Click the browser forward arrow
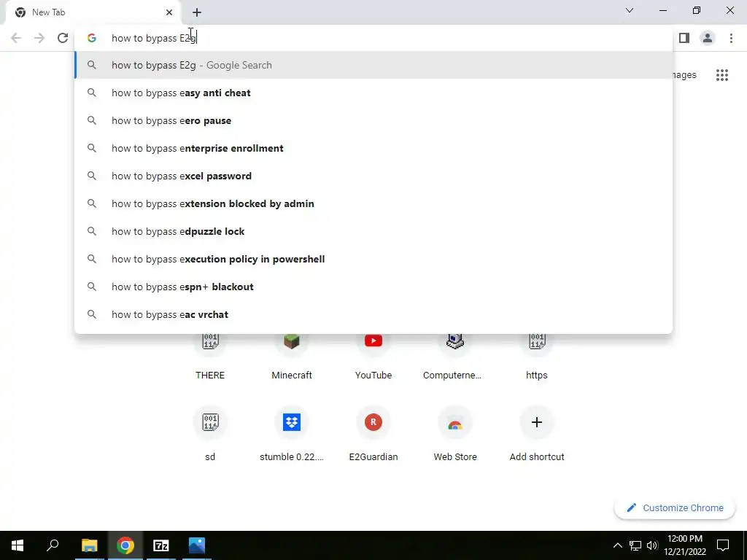The image size is (747, 560). point(39,38)
